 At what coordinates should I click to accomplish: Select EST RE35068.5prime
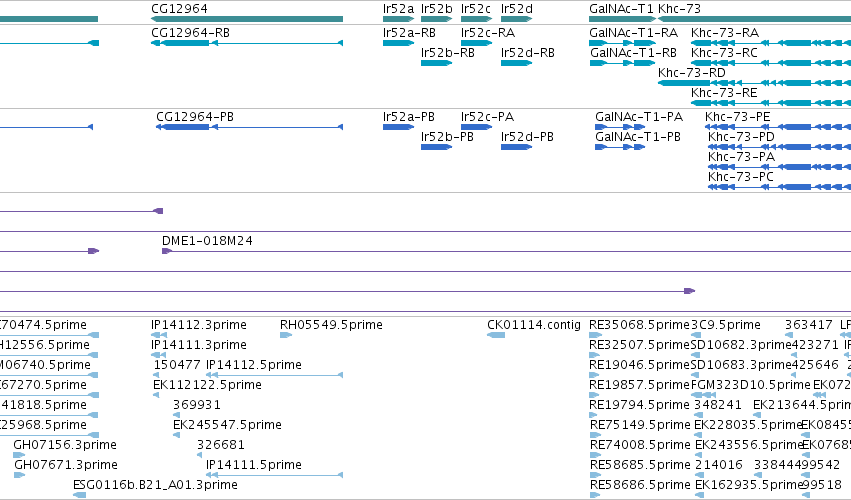639,325
